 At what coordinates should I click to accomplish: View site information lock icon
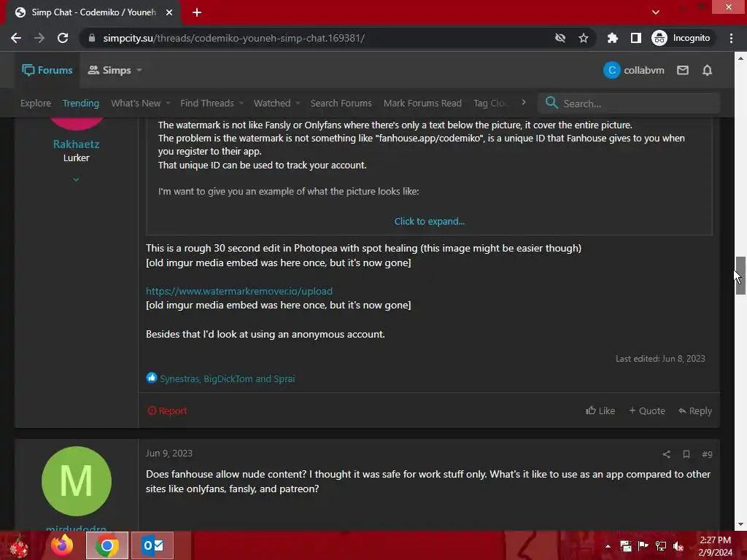92,38
